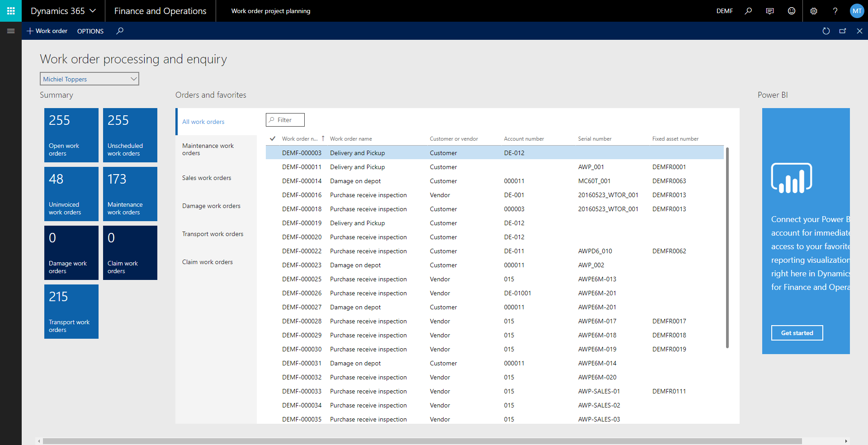
Task: Open the help question mark icon
Action: click(835, 11)
